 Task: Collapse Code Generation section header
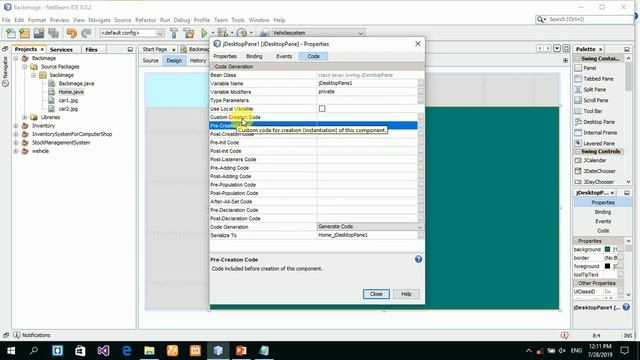(x=212, y=67)
